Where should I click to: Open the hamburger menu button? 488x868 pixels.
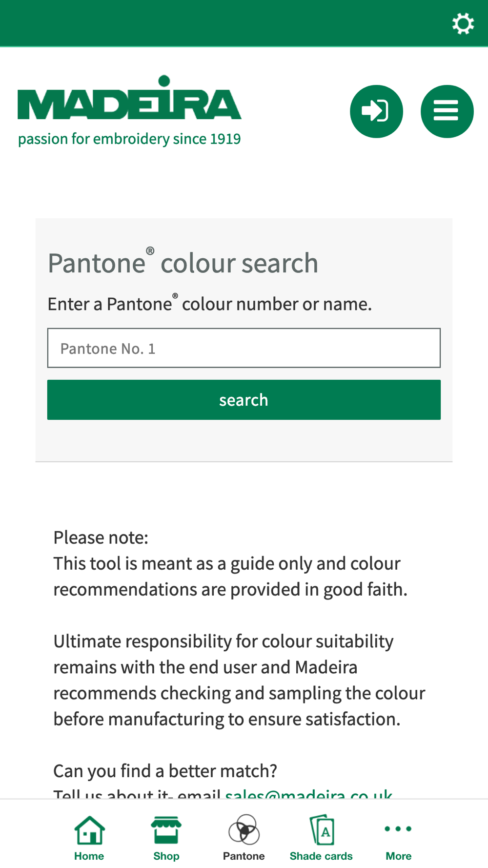[x=447, y=111]
